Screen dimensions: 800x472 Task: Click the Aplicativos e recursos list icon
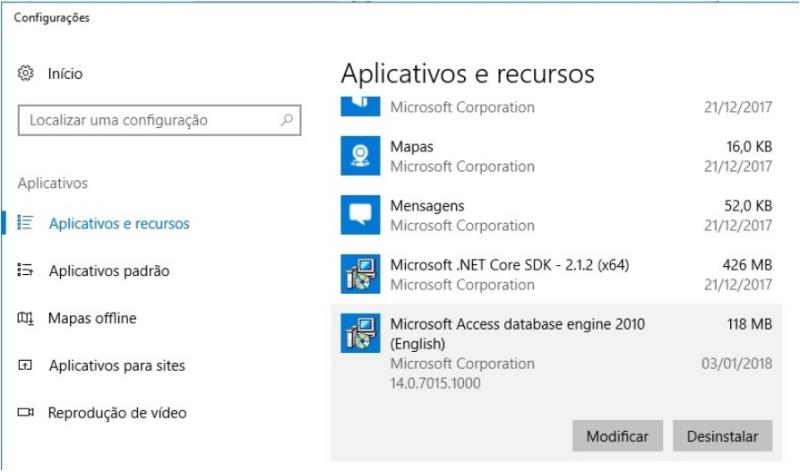coord(27,223)
